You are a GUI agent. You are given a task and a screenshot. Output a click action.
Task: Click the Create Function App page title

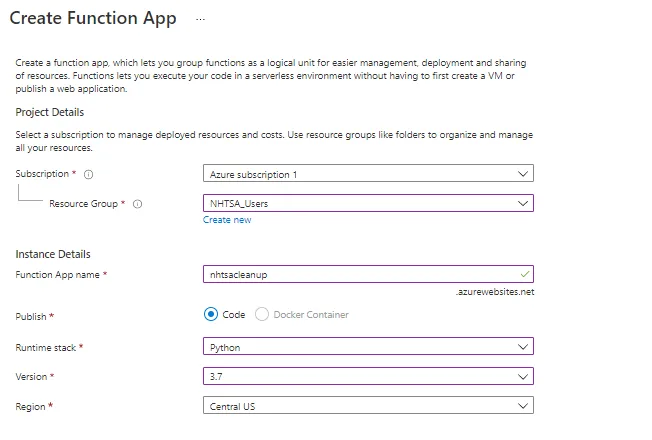click(93, 19)
